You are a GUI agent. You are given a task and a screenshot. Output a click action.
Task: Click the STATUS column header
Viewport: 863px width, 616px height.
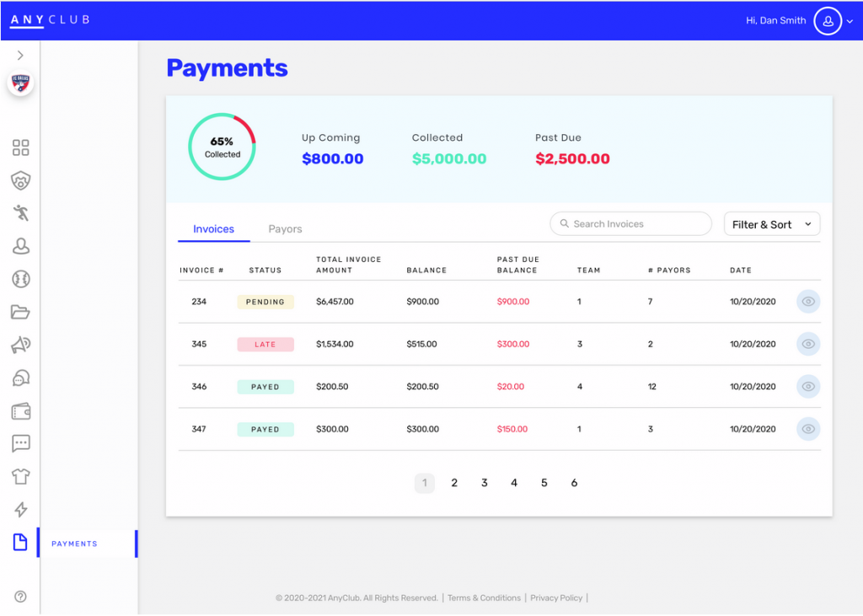pos(265,271)
